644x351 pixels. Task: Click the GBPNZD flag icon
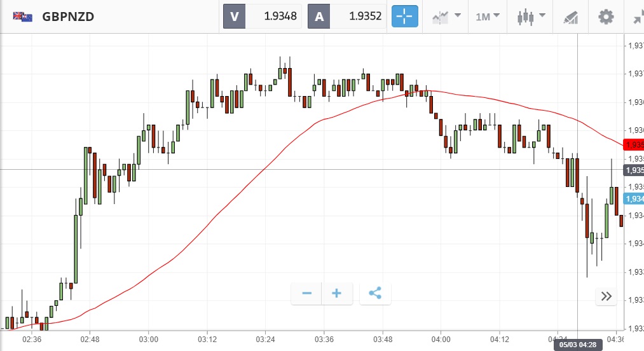click(x=23, y=17)
